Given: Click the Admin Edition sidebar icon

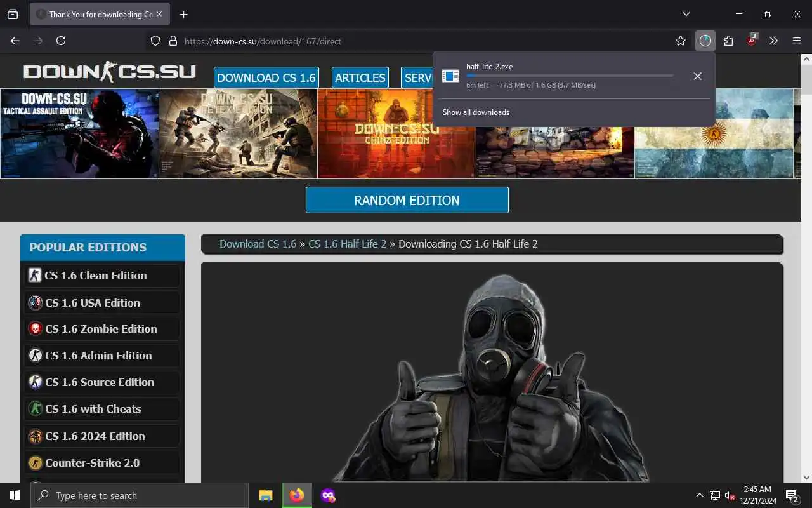Looking at the screenshot, I should (x=35, y=356).
